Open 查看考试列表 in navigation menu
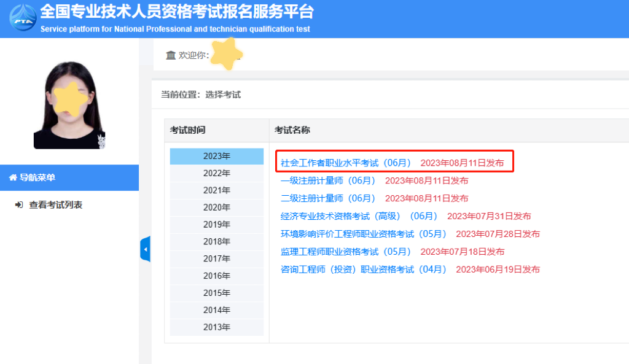The width and height of the screenshot is (629, 364). coord(55,205)
